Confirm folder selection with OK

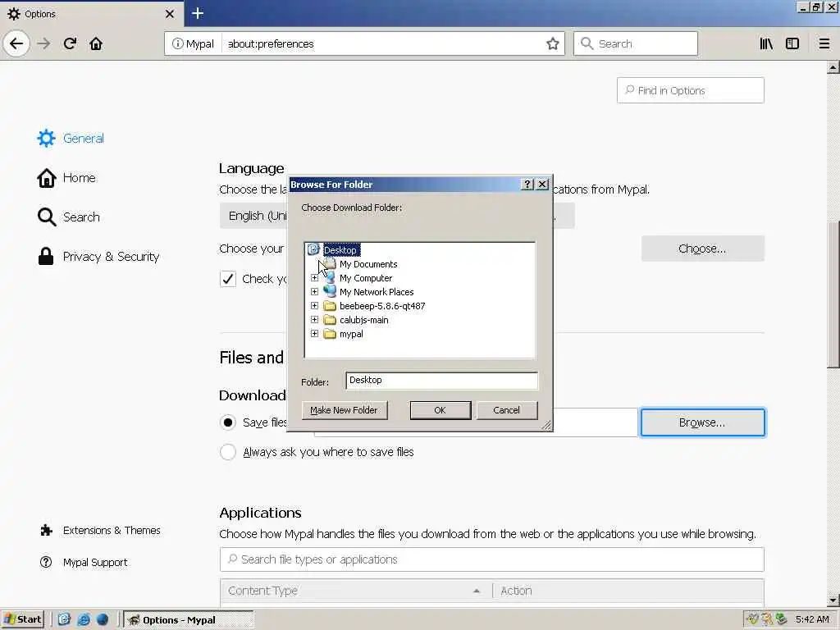pyautogui.click(x=440, y=410)
